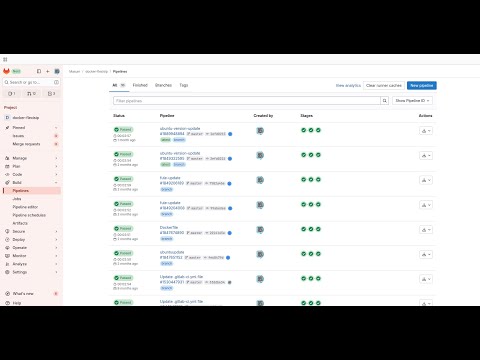
Task: Open Settings section in sidebar
Action: (31, 272)
